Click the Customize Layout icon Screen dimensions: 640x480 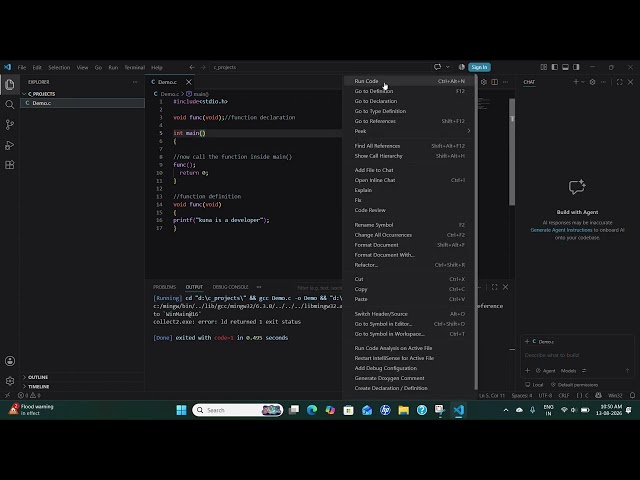point(544,67)
